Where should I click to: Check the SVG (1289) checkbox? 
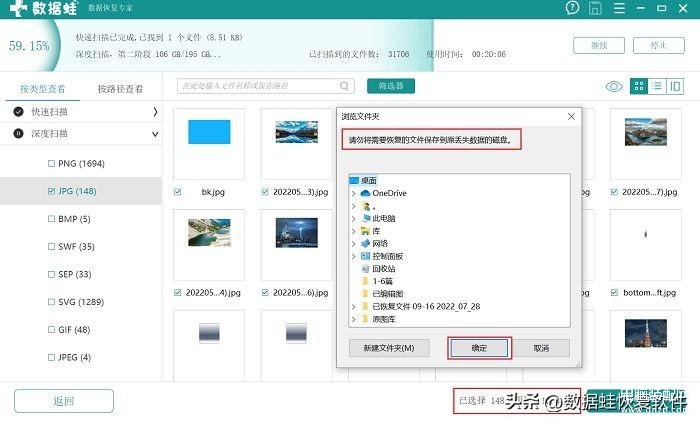(x=51, y=302)
